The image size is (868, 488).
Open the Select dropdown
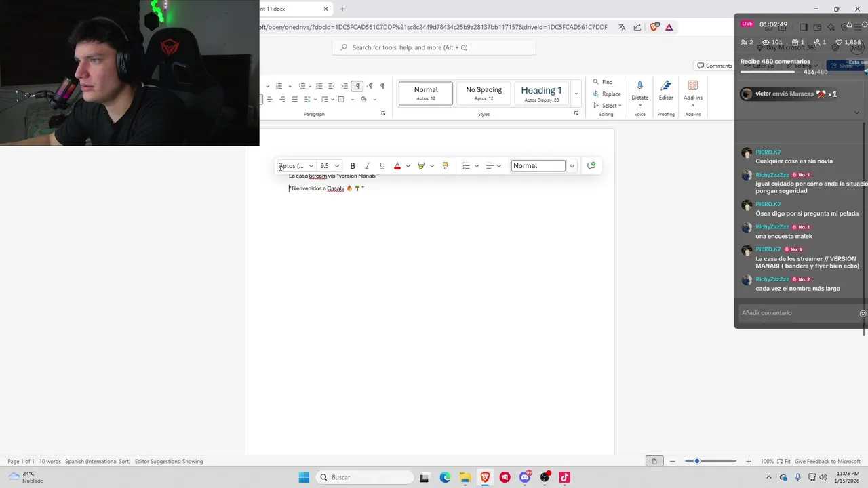606,105
